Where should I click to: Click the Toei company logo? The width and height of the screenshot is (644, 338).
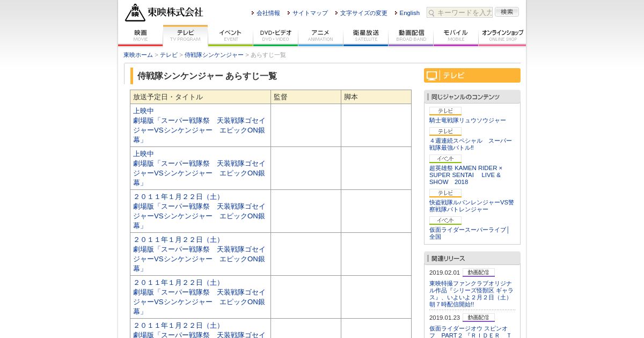click(x=164, y=12)
